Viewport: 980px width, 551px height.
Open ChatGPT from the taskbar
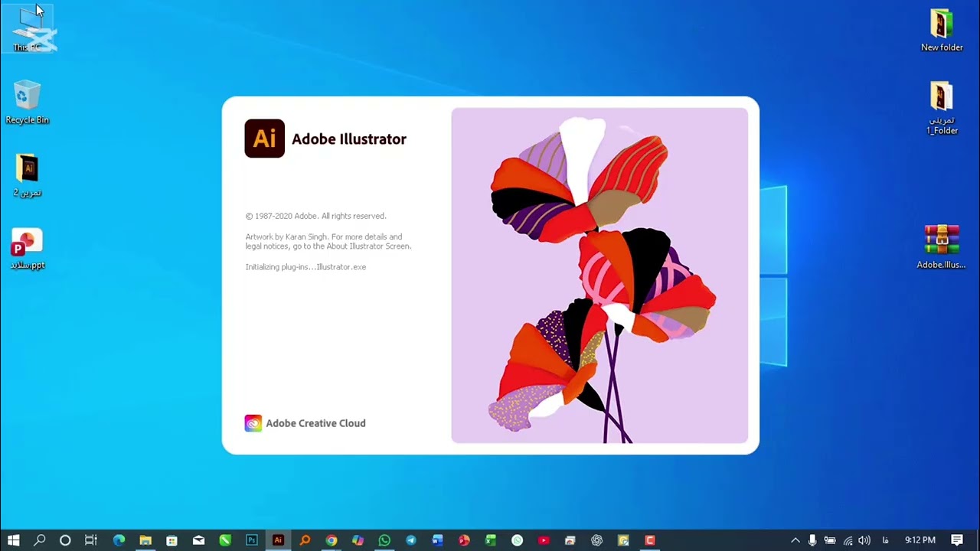pos(596,540)
